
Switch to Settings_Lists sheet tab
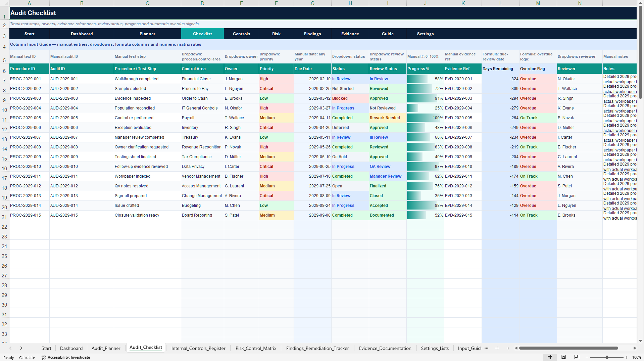tap(435, 348)
